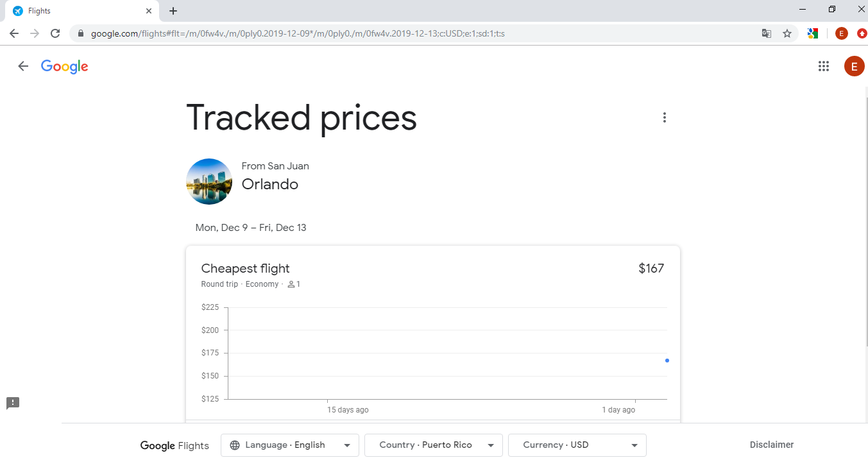Click the Google logo
This screenshot has height=460, width=868.
(64, 66)
